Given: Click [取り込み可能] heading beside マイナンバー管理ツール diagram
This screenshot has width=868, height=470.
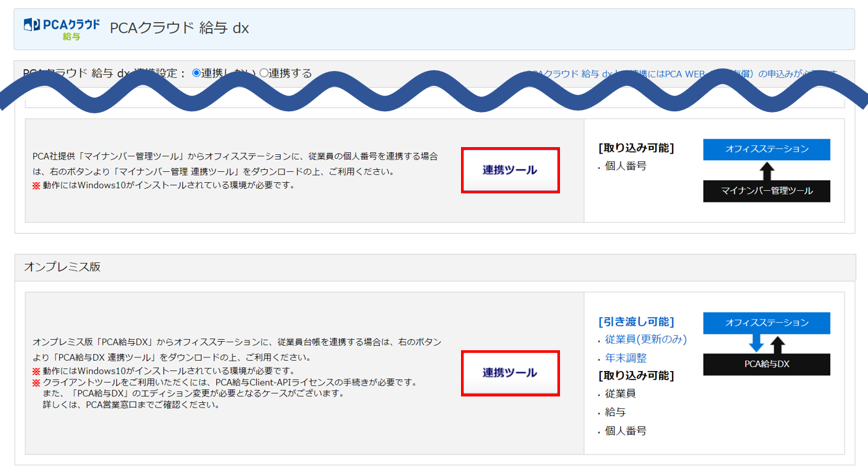Looking at the screenshot, I should tap(636, 148).
